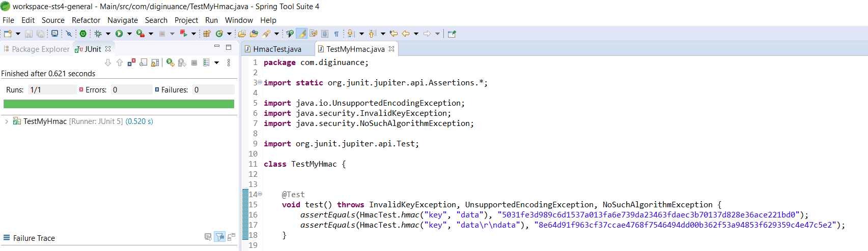Click the Rerun Test icon in JUnit
This screenshot has width=868, height=251.
pyautogui.click(x=171, y=62)
